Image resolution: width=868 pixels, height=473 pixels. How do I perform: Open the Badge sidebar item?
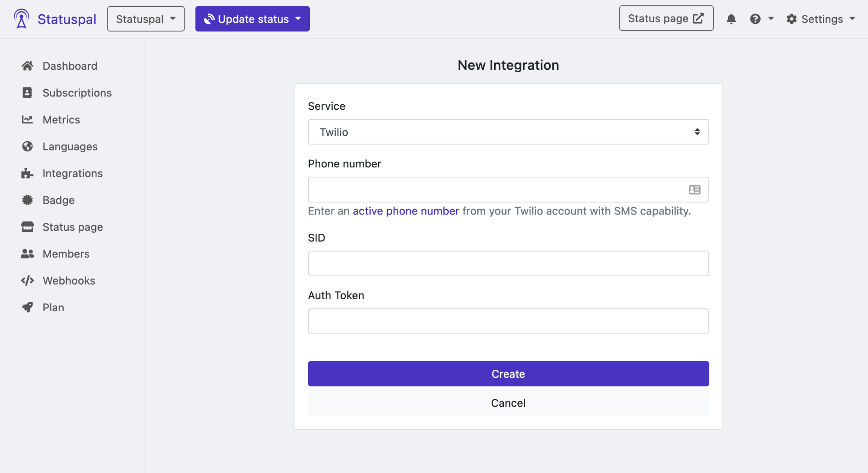[58, 200]
